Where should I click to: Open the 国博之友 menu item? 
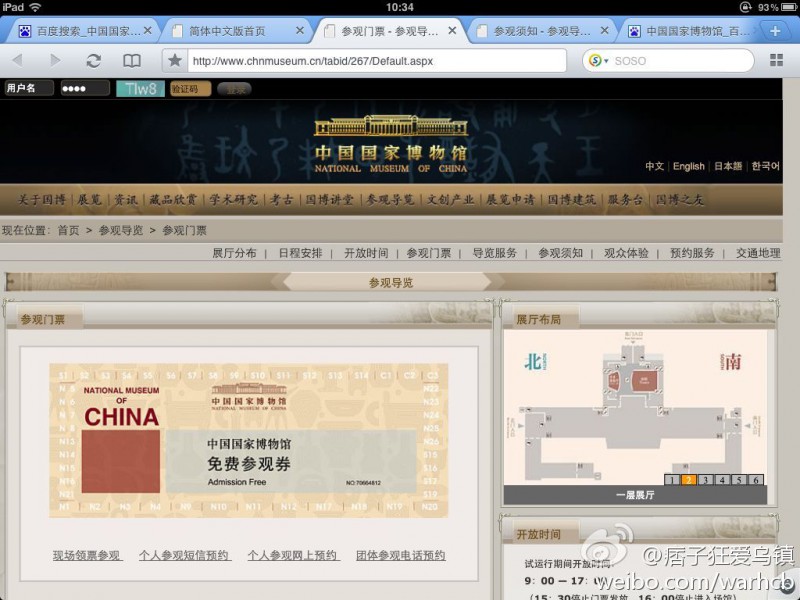pos(680,199)
